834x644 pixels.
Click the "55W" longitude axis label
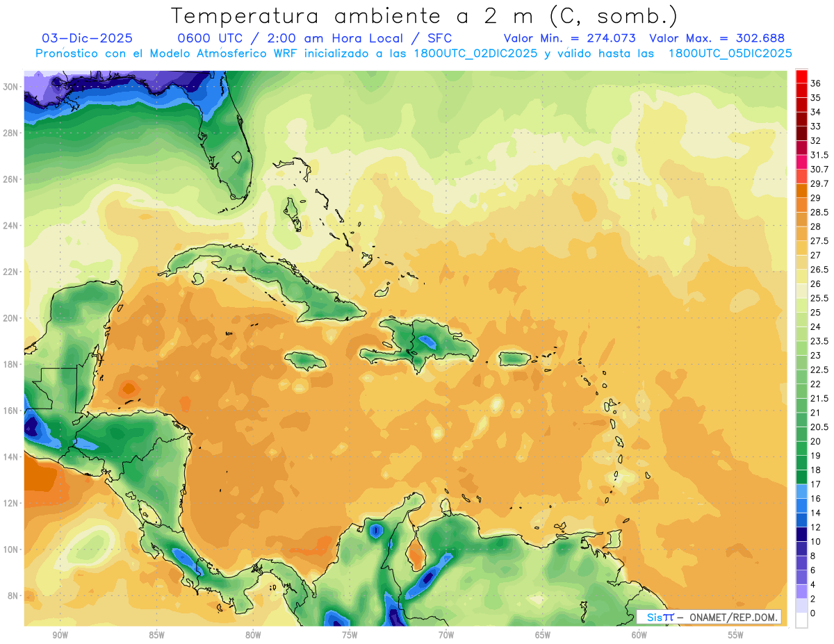(736, 635)
